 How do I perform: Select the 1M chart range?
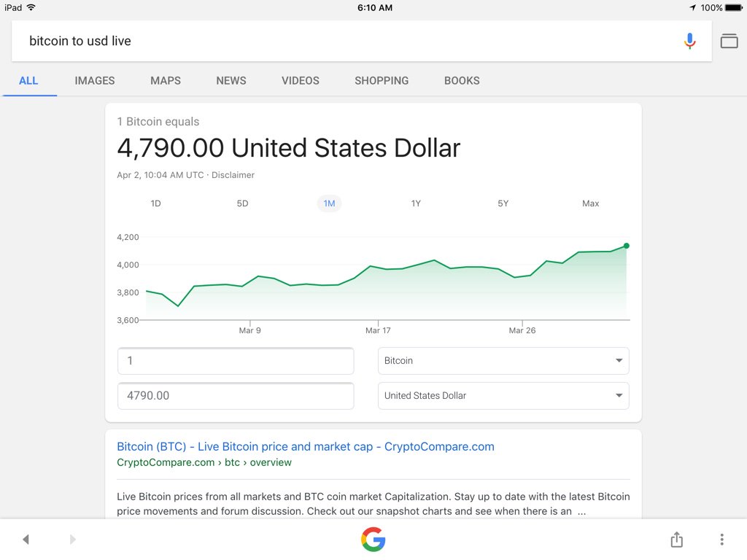pyautogui.click(x=329, y=203)
